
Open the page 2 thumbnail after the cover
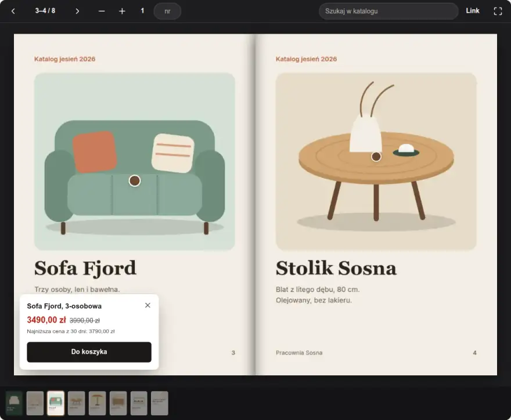tap(35, 403)
